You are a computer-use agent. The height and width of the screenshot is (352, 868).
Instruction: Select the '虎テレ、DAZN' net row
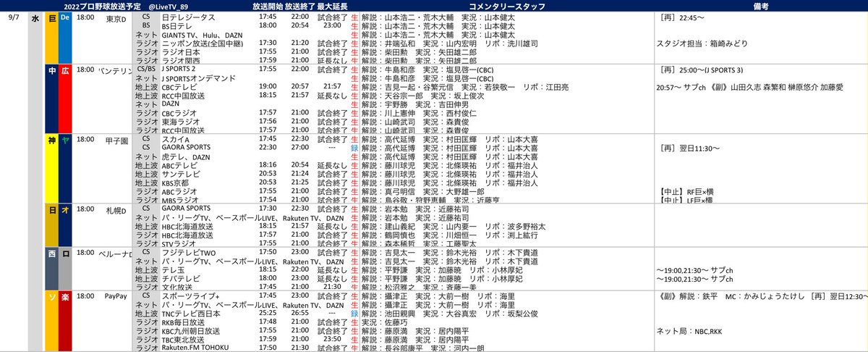click(186, 156)
